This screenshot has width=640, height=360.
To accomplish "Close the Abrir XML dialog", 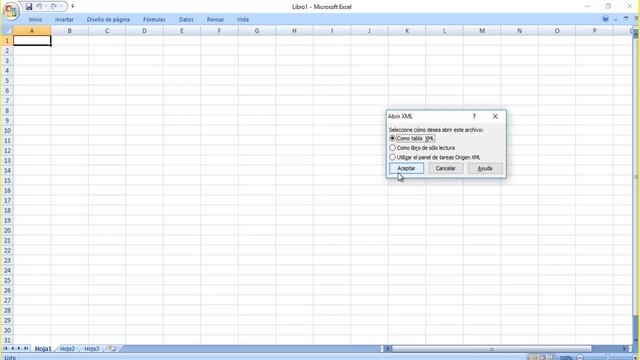I will click(495, 116).
